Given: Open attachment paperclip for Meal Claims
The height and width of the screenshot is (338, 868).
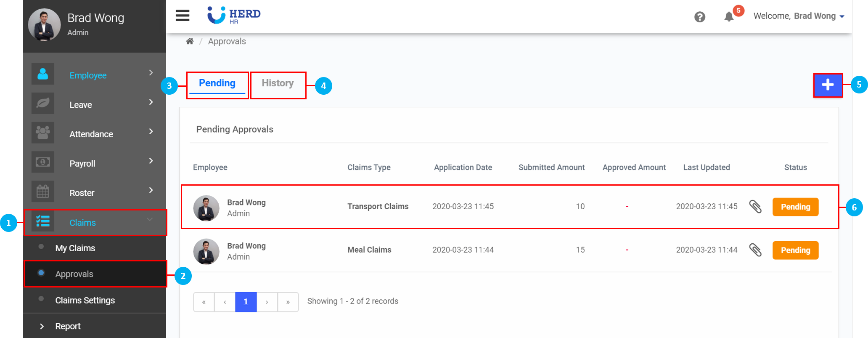Looking at the screenshot, I should [755, 250].
